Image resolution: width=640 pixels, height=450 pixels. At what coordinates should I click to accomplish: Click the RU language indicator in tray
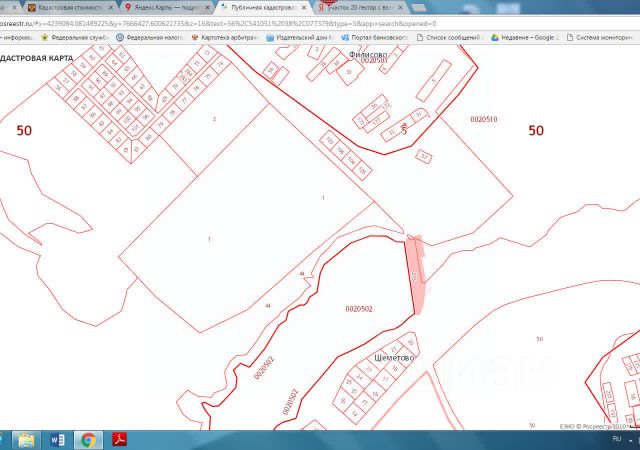[x=616, y=439]
